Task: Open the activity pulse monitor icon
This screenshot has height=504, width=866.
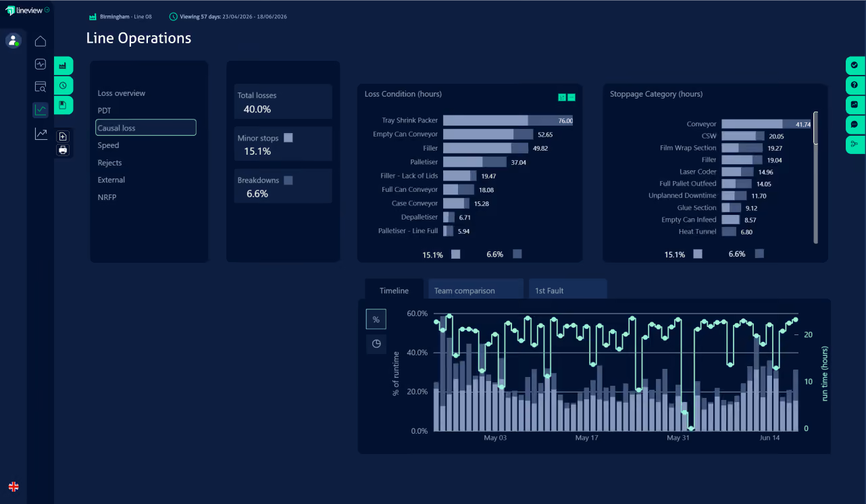Action: [x=41, y=64]
